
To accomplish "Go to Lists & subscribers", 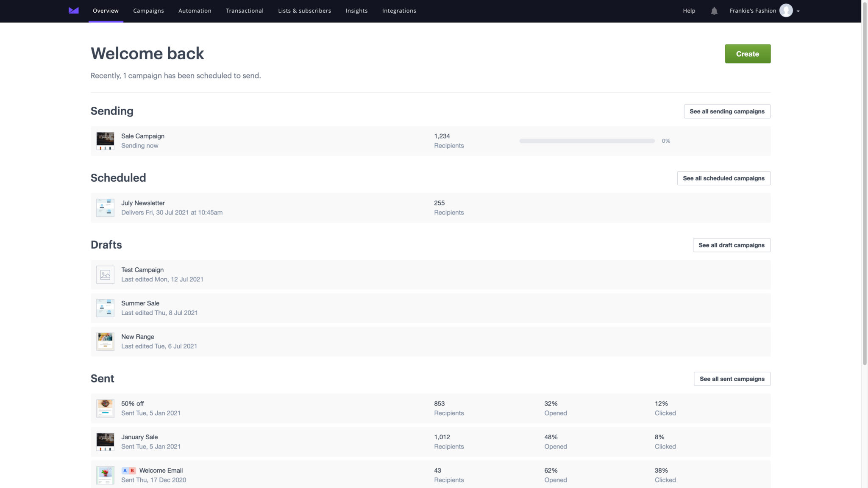I will coord(304,11).
